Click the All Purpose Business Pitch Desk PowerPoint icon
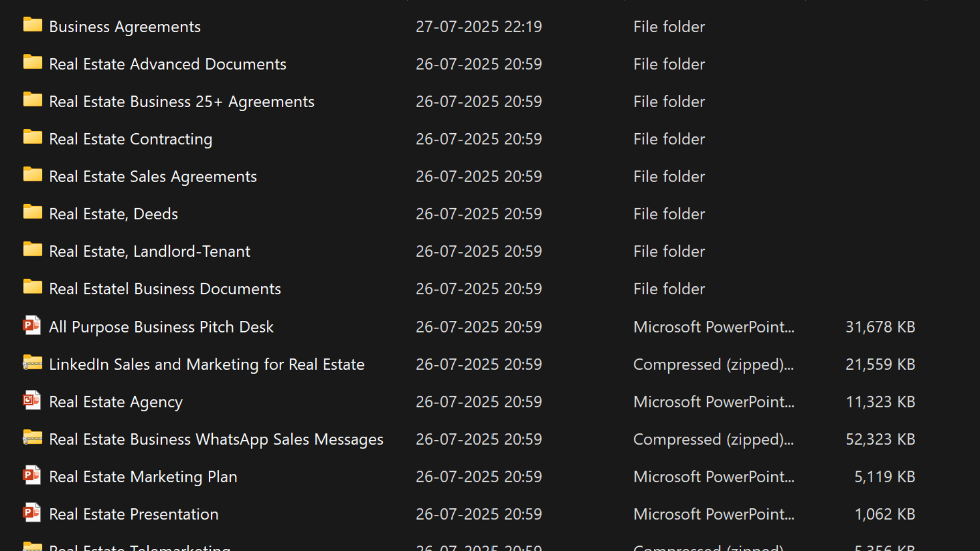This screenshot has width=980, height=551. click(32, 325)
